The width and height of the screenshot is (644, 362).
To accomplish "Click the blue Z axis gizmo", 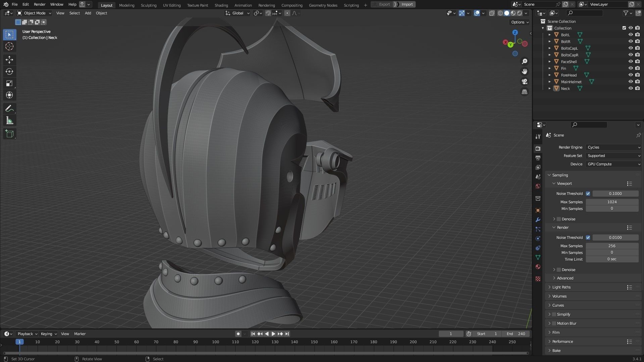I will point(515,33).
